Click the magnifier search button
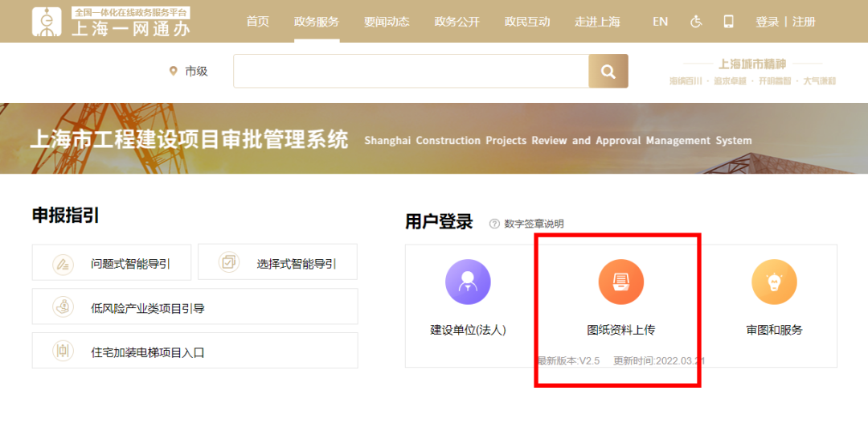The width and height of the screenshot is (868, 432). pos(608,71)
